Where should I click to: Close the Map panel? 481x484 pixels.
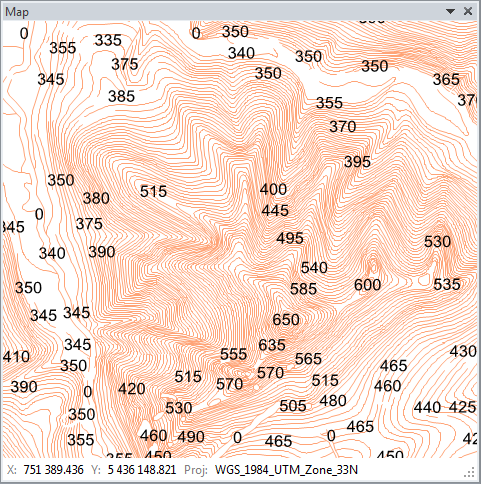pyautogui.click(x=468, y=11)
